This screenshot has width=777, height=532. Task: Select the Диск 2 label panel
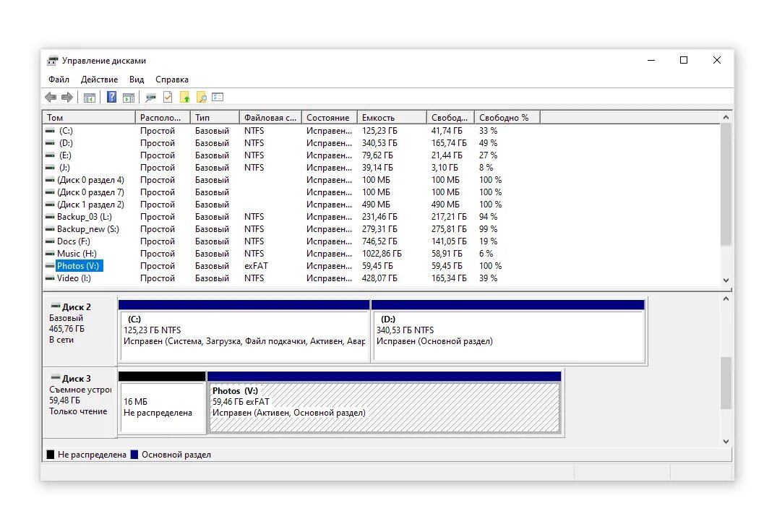tap(80, 330)
